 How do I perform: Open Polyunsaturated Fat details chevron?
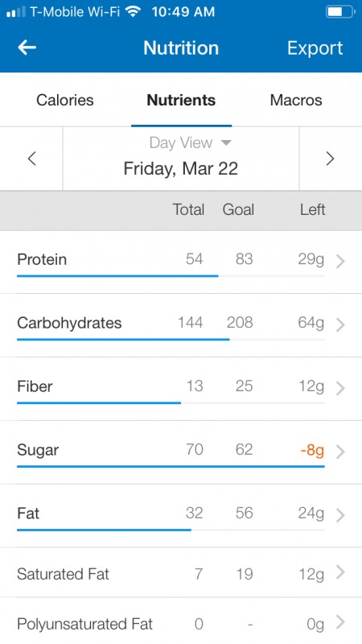pyautogui.click(x=340, y=622)
